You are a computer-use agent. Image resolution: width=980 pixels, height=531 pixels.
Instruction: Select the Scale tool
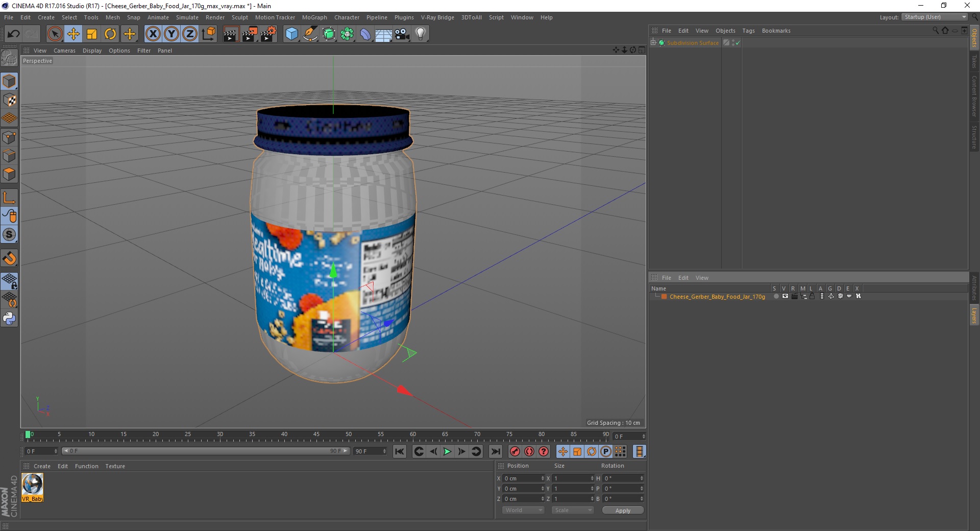click(x=92, y=34)
